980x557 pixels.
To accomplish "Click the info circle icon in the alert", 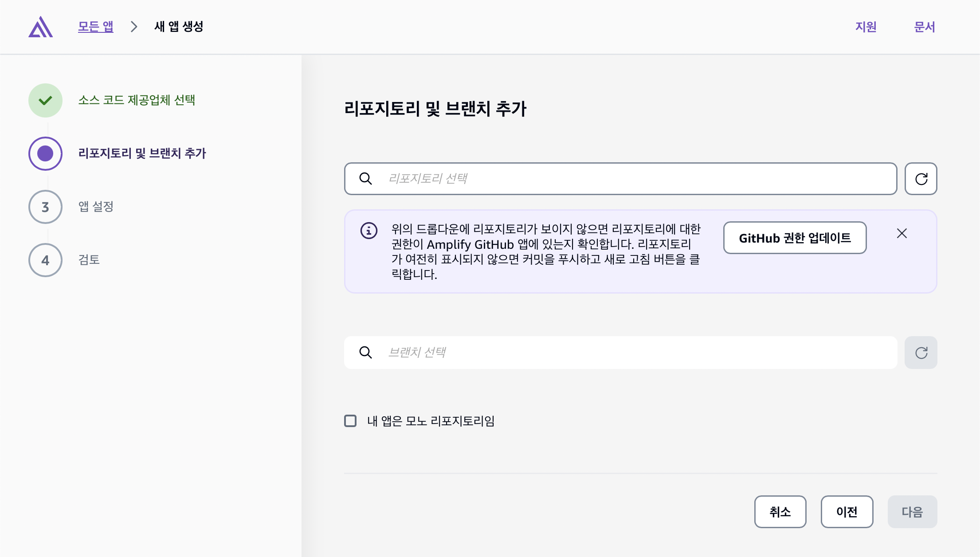I will pos(369,231).
